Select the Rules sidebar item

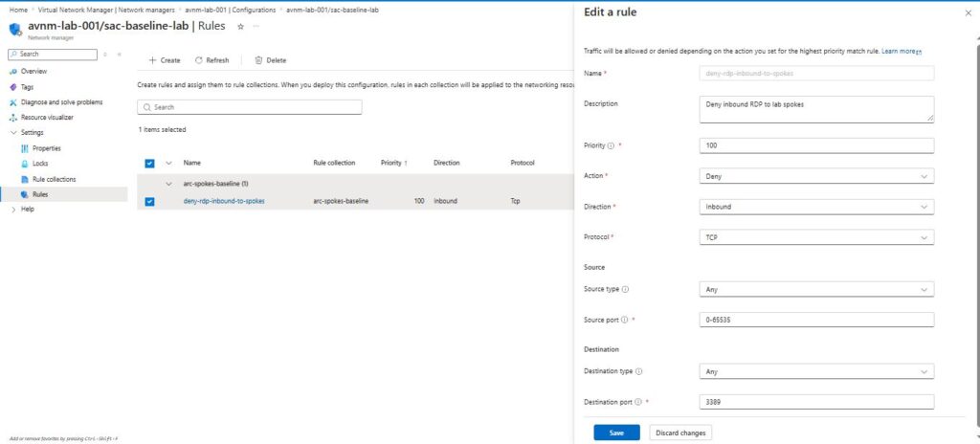tap(40, 194)
